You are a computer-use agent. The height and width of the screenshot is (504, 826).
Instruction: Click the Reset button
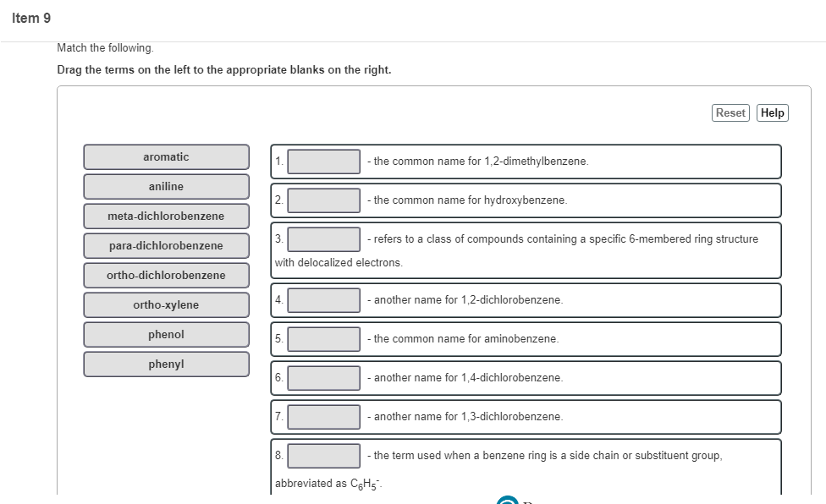point(730,113)
